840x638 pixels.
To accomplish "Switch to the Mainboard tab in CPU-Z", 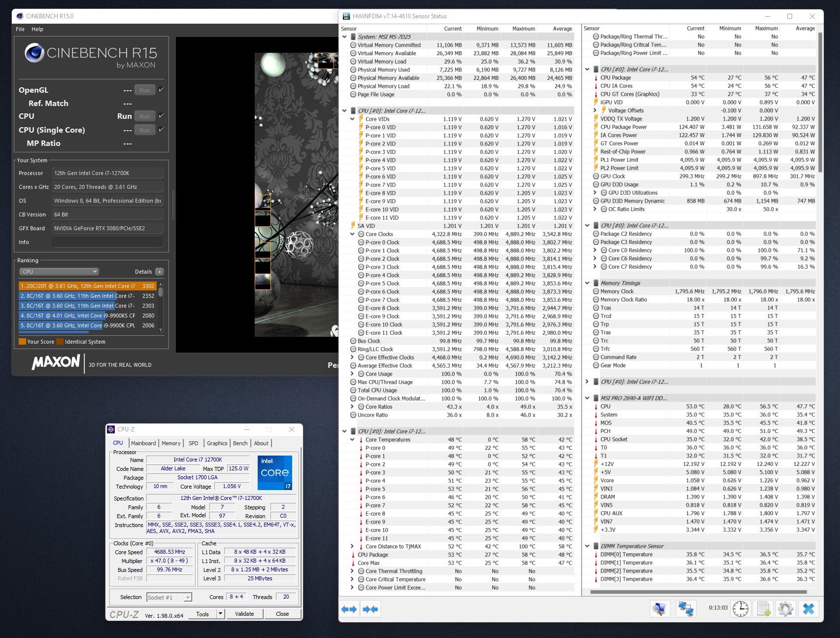I will tap(143, 443).
